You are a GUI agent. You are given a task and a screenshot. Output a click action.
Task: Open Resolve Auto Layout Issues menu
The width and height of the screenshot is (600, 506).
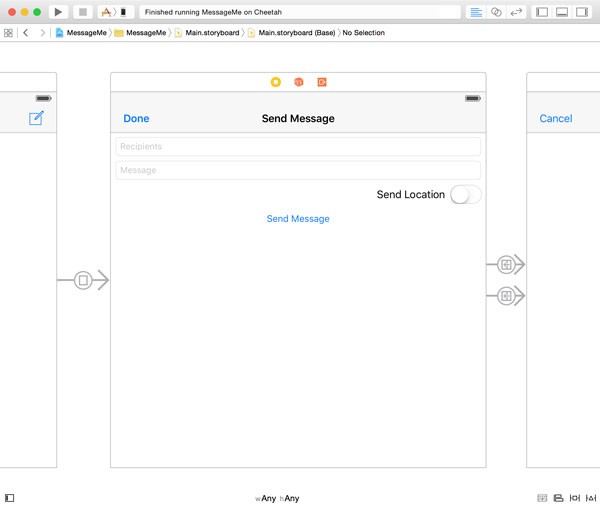coord(591,498)
